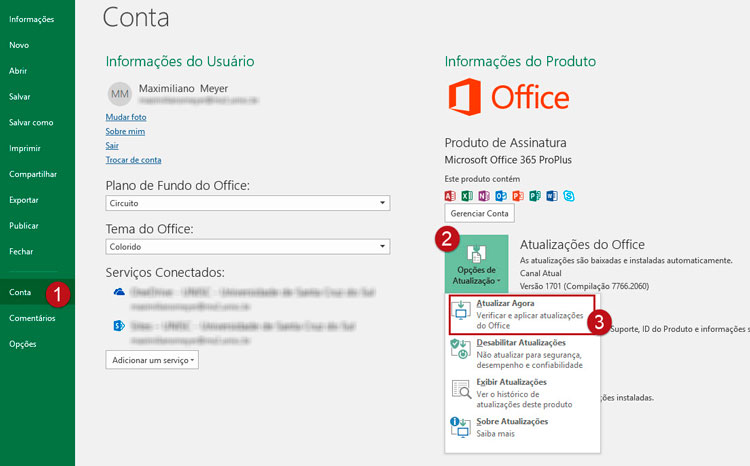
Task: Open Opções from the sidebar
Action: click(22, 344)
